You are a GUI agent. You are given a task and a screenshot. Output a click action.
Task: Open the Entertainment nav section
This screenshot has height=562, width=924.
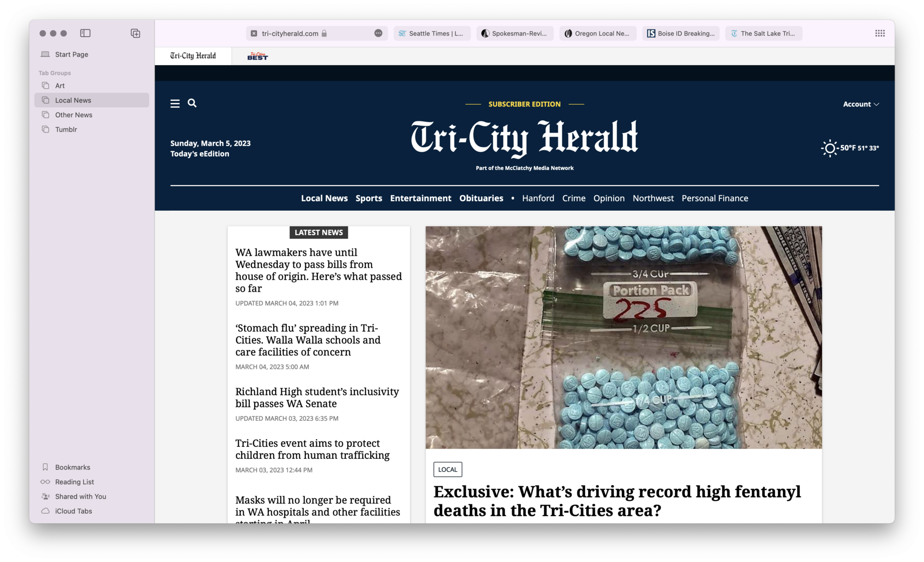[x=420, y=198]
